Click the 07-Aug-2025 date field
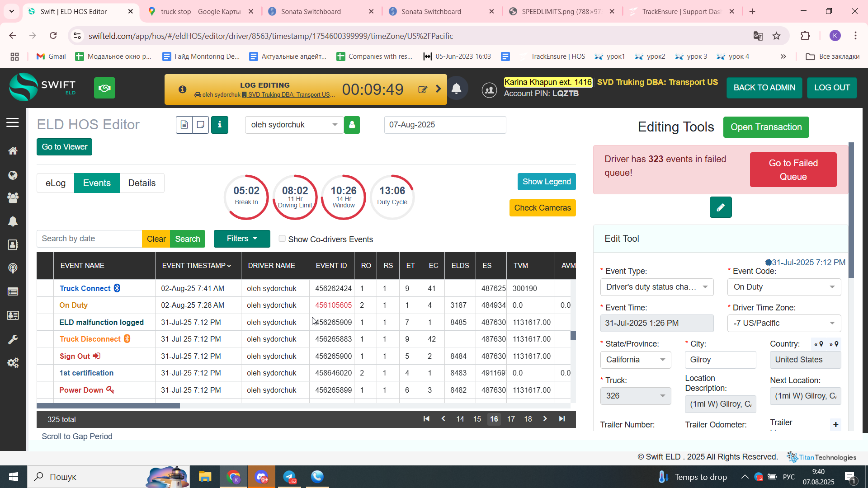This screenshot has height=488, width=868. click(x=445, y=125)
